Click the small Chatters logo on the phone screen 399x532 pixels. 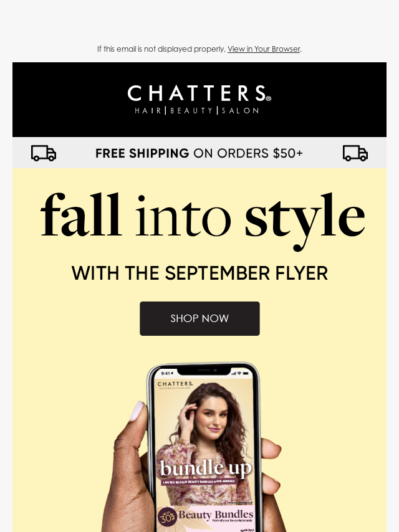[x=175, y=385]
